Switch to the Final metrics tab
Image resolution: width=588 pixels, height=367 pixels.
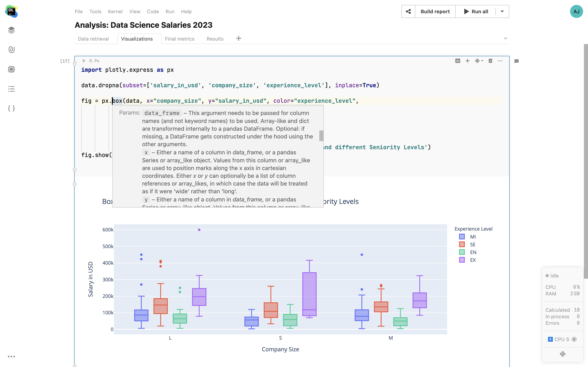[179, 39]
